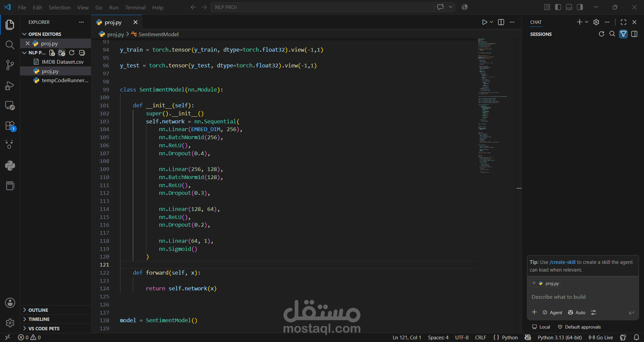Select Local session target
The height and width of the screenshot is (342, 644).
[541, 327]
